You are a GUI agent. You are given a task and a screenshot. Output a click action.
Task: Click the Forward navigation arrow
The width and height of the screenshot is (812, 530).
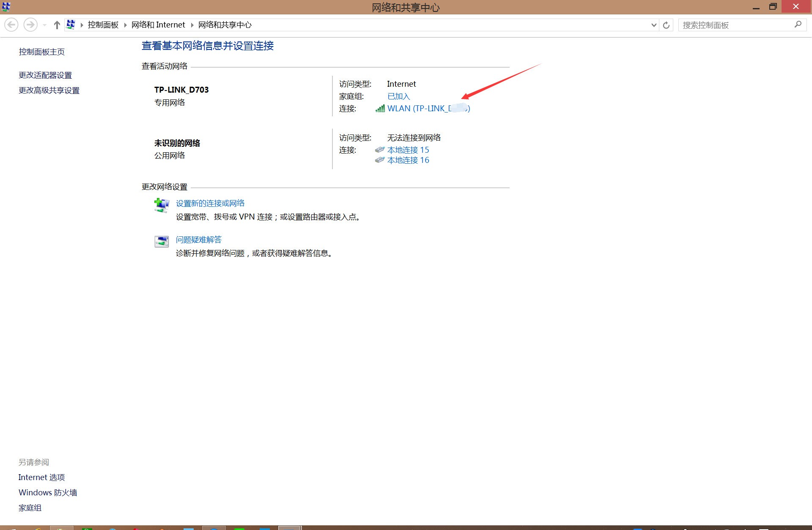[x=30, y=25]
